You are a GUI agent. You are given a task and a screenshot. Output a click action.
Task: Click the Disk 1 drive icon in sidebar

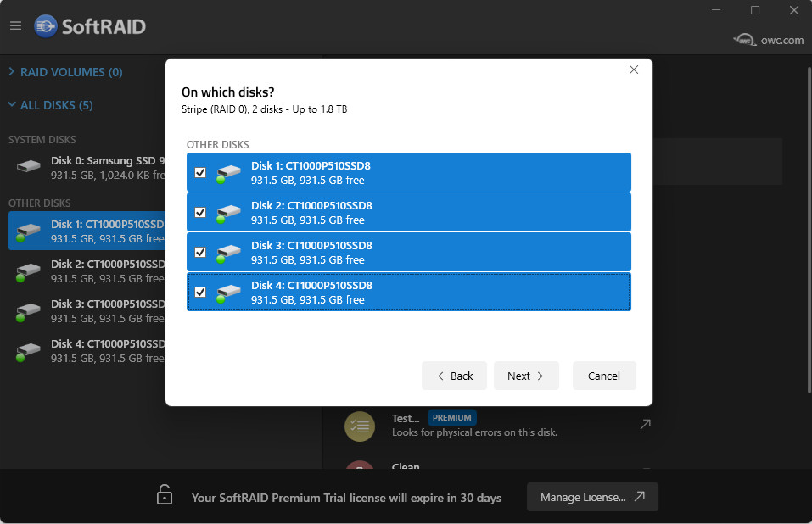tap(28, 231)
